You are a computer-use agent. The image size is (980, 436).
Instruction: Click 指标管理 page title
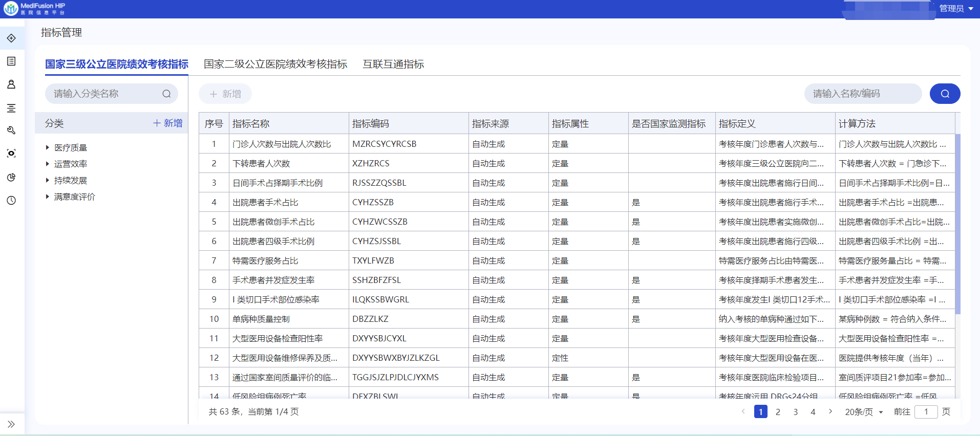click(61, 33)
